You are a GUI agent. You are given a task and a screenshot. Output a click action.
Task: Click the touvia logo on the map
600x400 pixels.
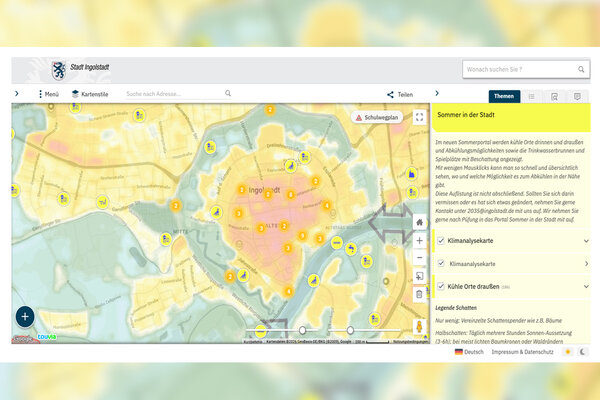[47, 337]
